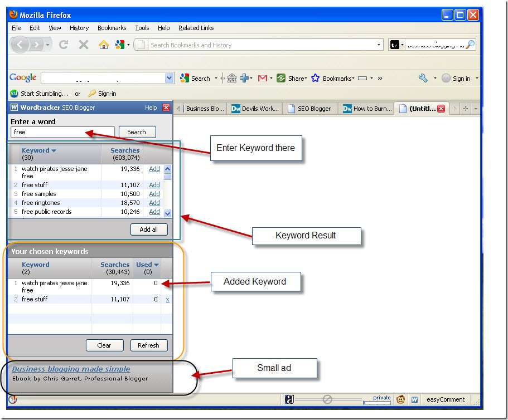
Task: Click the Stop loading X icon
Action: tap(84, 45)
